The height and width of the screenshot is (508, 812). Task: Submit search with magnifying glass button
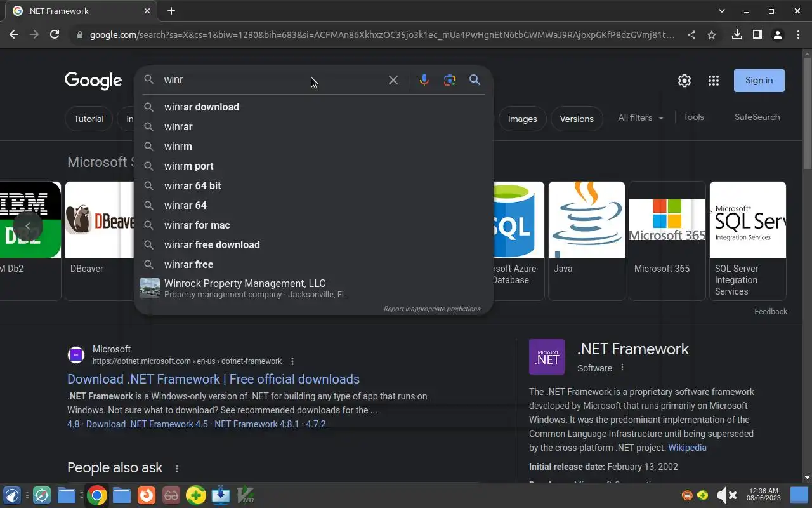point(475,80)
